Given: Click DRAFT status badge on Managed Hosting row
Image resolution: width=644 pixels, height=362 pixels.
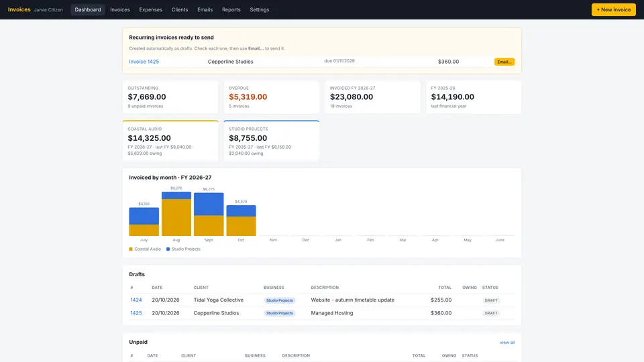Looking at the screenshot, I should pyautogui.click(x=491, y=313).
